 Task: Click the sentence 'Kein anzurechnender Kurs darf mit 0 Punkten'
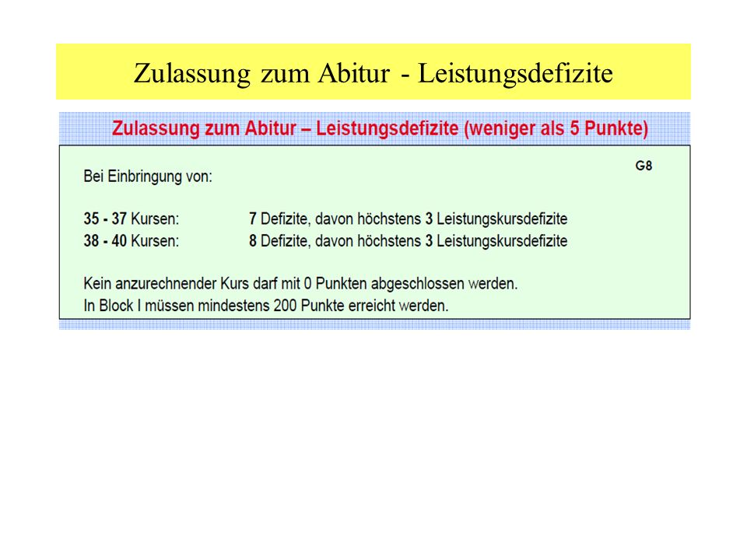click(x=300, y=284)
